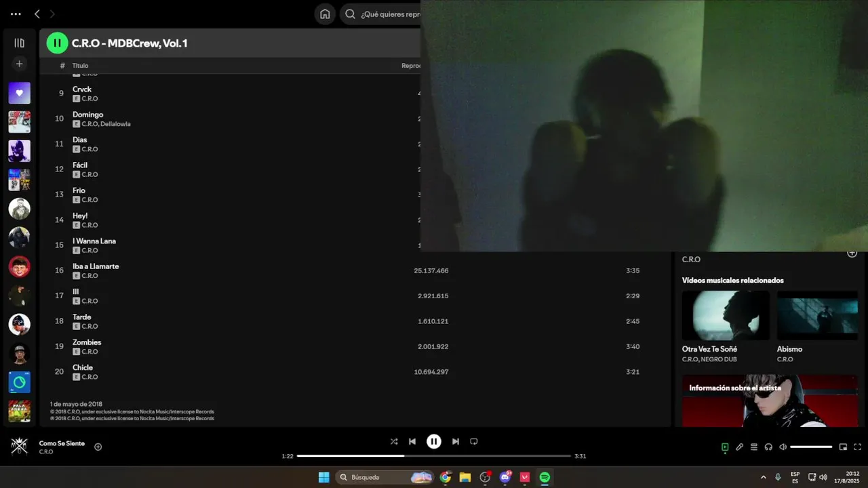Viewport: 868px width, 488px height.
Task: Add Como Se Siente to Liked Songs
Action: 98,447
